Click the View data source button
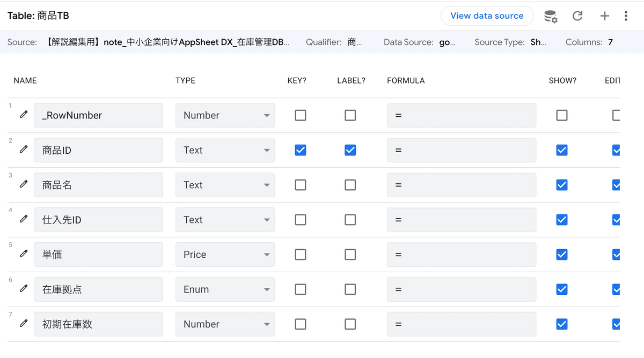 pos(487,16)
